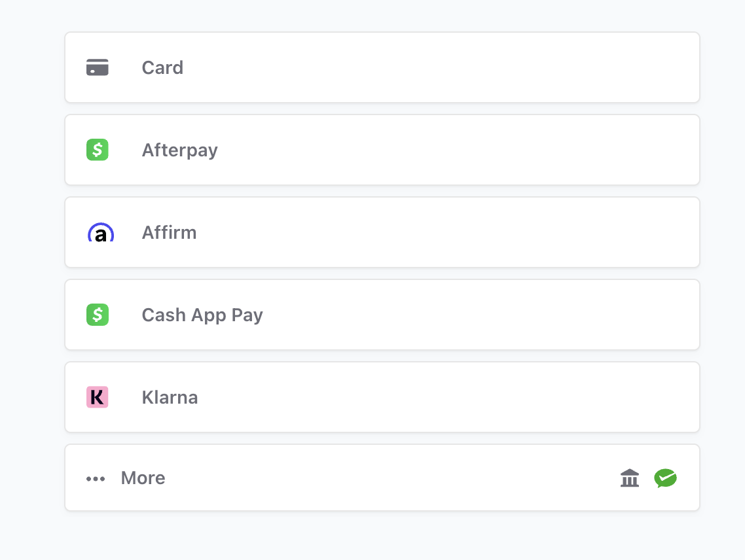Click the Cash App Pay dollar icon

(x=98, y=315)
